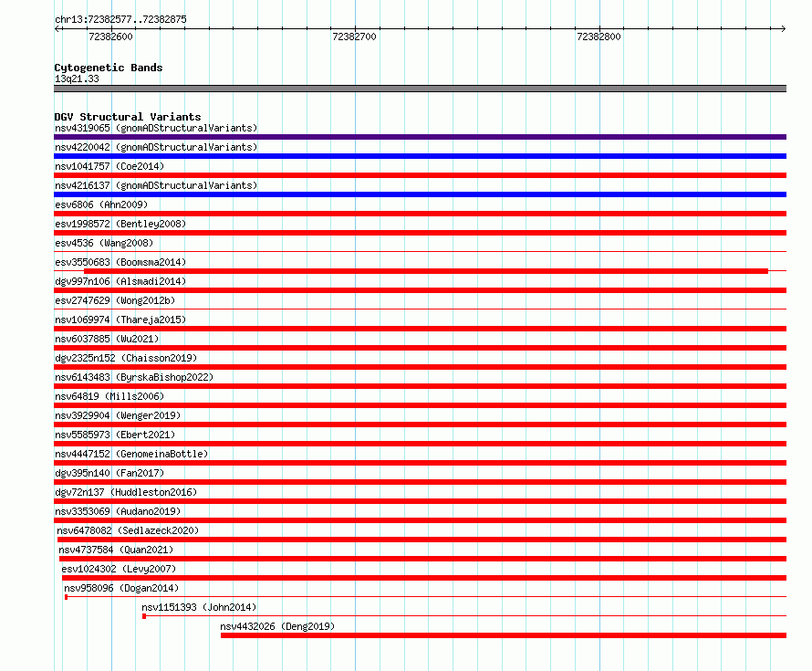Screen dimensions: 812x671
Task: Click ruler position 72382700
Action: 355,37
